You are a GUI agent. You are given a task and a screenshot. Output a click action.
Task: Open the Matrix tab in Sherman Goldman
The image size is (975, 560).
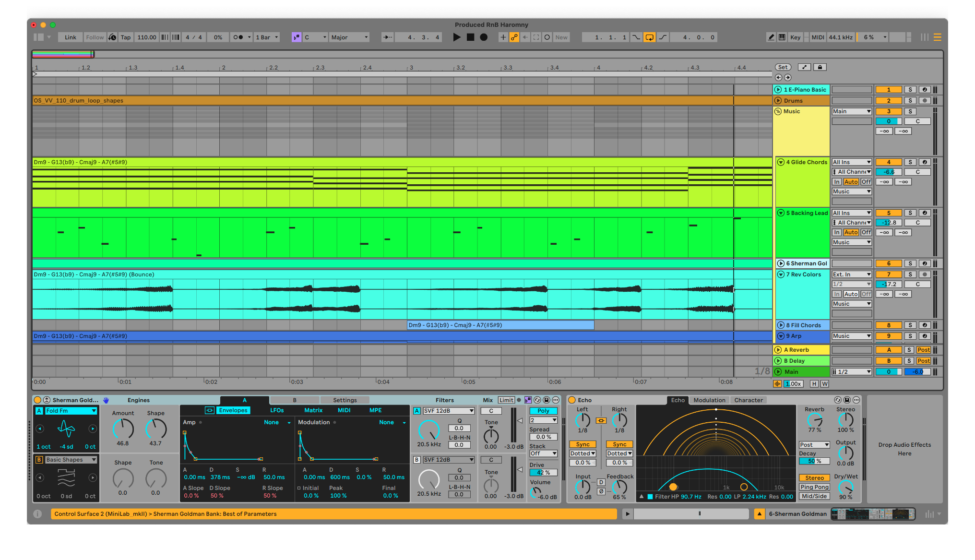[x=313, y=410]
